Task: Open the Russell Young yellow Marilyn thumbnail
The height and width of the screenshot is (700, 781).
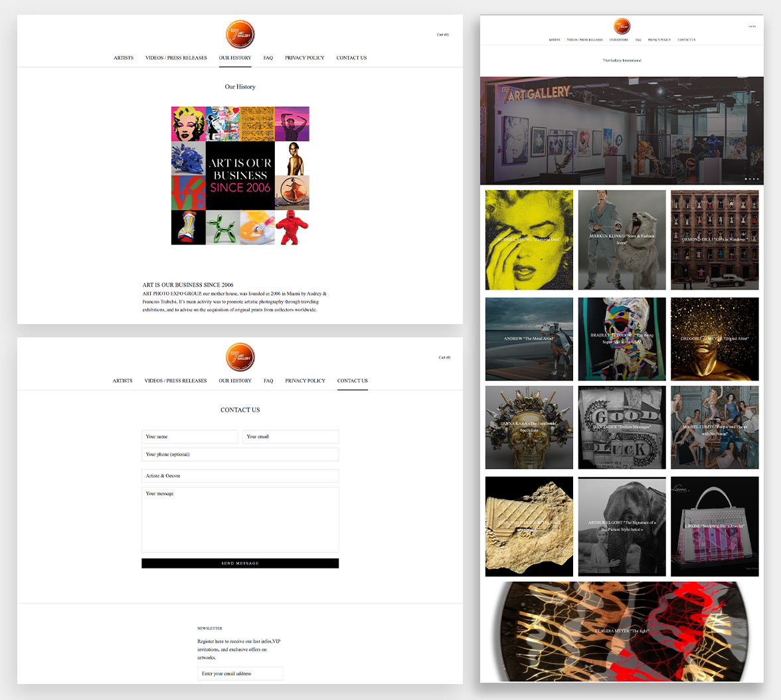Action: pos(529,240)
